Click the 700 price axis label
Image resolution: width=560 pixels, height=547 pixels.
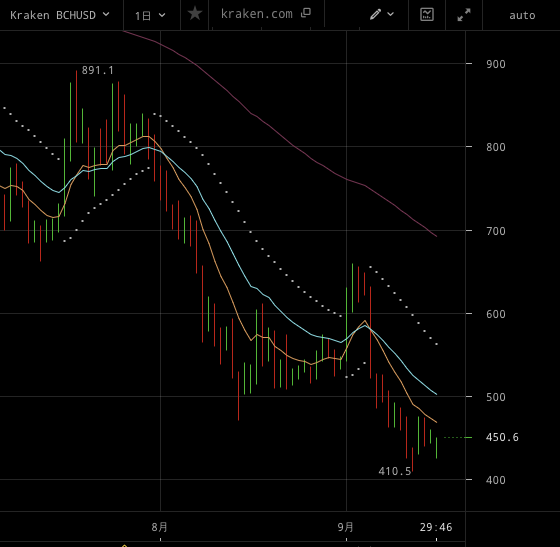click(x=496, y=231)
